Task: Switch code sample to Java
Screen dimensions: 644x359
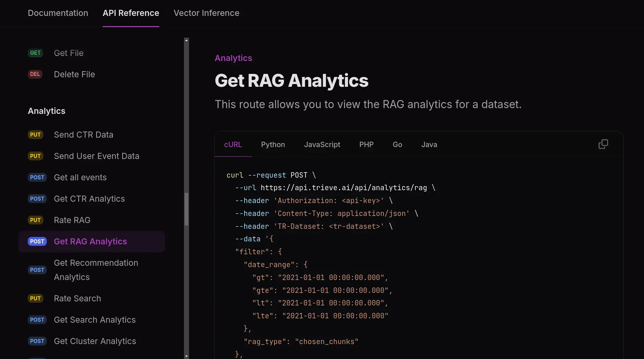Action: [x=429, y=144]
